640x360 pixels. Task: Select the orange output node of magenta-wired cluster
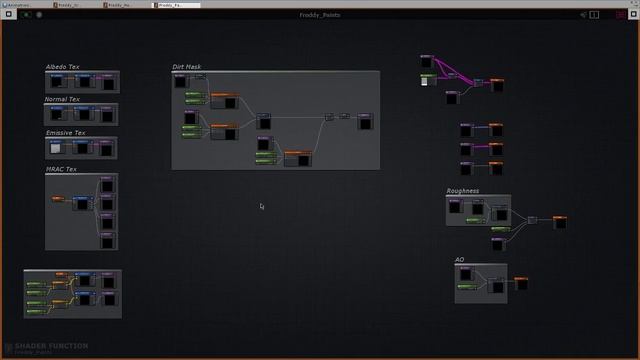point(497,85)
